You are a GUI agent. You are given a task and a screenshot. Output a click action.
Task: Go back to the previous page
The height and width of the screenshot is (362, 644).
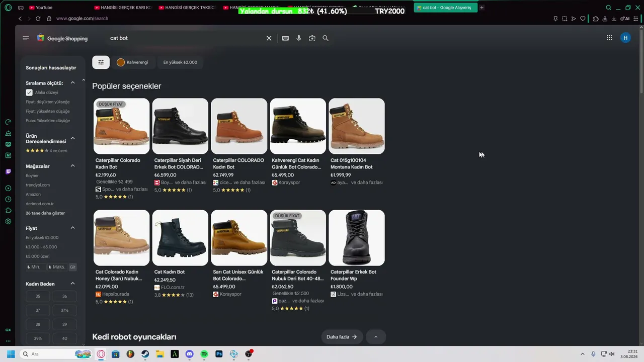[x=20, y=19]
